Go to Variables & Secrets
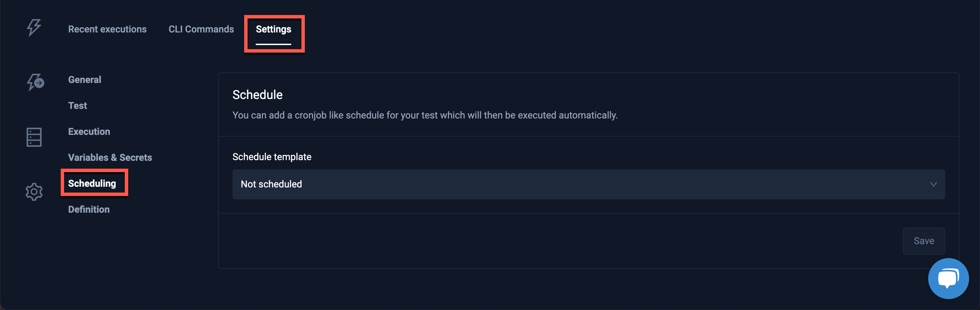980x310 pixels. pyautogui.click(x=110, y=157)
